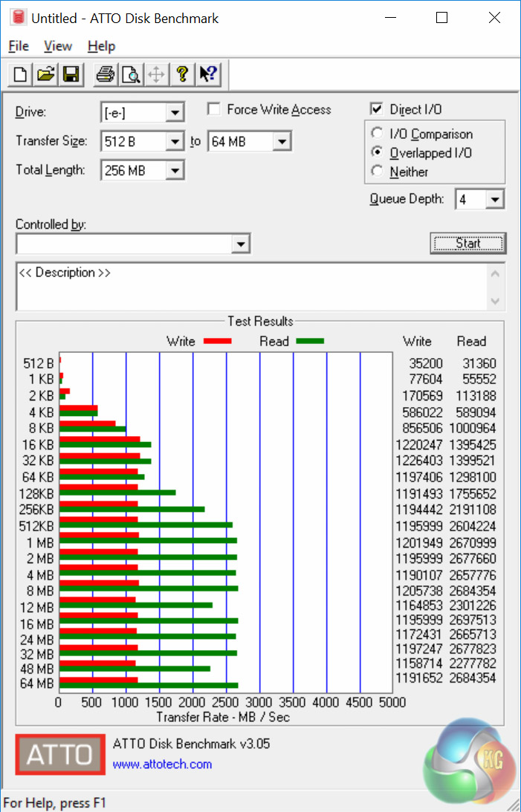Open a saved benchmark file icon
The image size is (521, 812).
pos(45,74)
